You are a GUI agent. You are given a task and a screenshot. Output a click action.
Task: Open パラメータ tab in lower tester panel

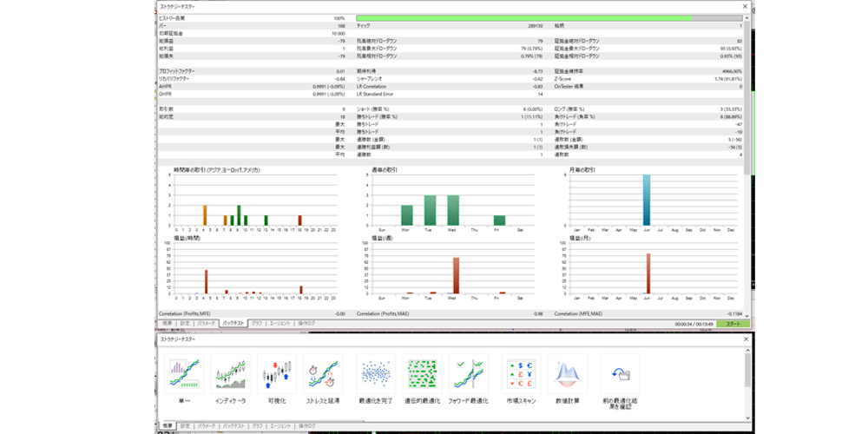coord(205,426)
